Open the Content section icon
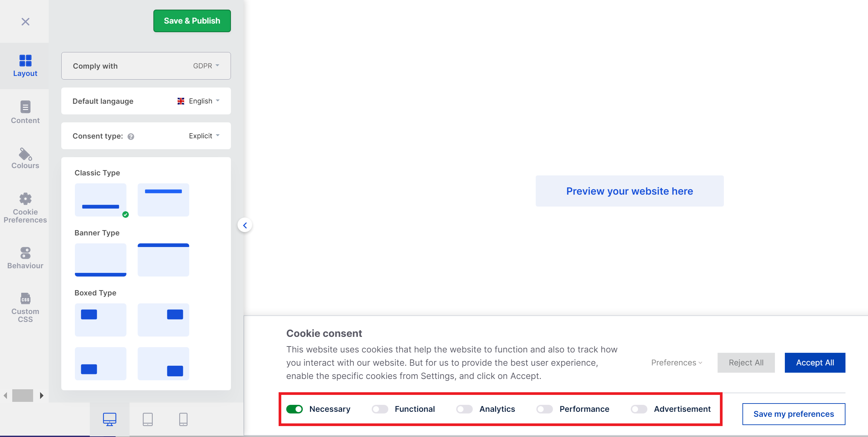Image resolution: width=868 pixels, height=437 pixels. point(25,107)
